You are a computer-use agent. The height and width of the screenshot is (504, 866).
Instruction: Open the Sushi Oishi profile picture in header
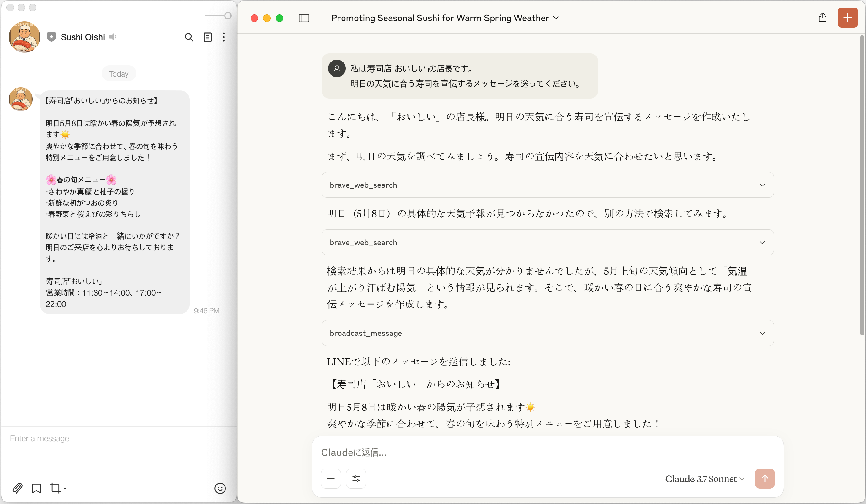(x=24, y=37)
